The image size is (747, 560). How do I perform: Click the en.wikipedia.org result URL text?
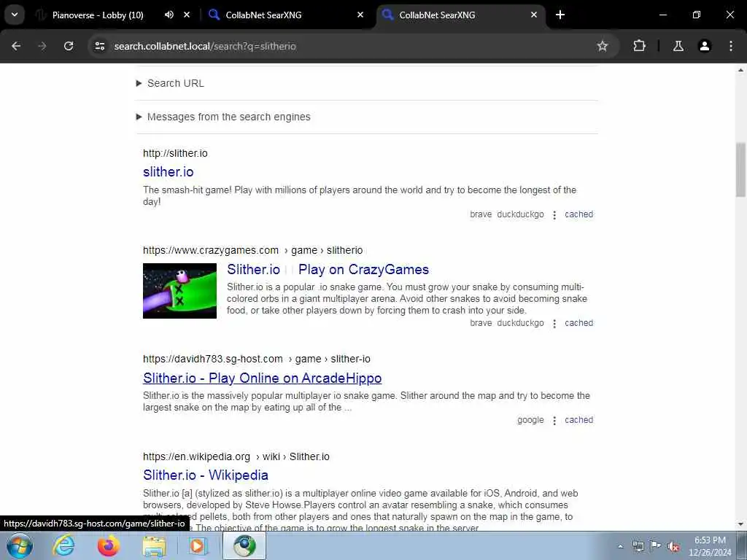click(236, 456)
